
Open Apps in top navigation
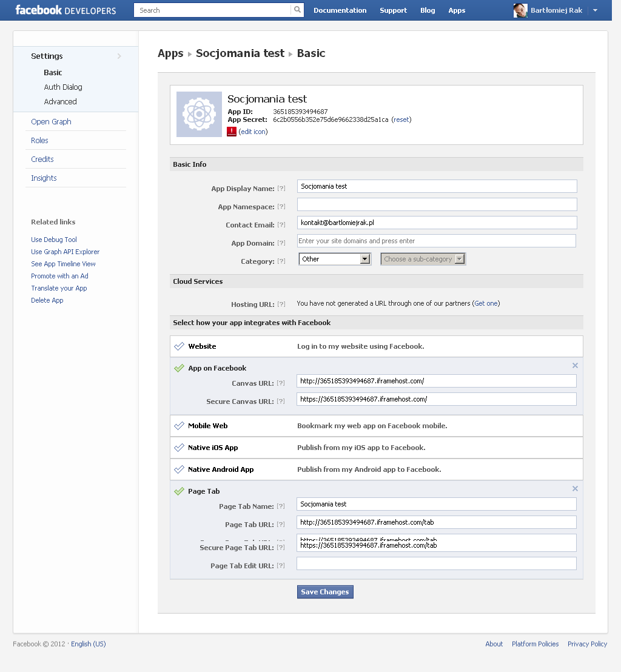pyautogui.click(x=457, y=10)
